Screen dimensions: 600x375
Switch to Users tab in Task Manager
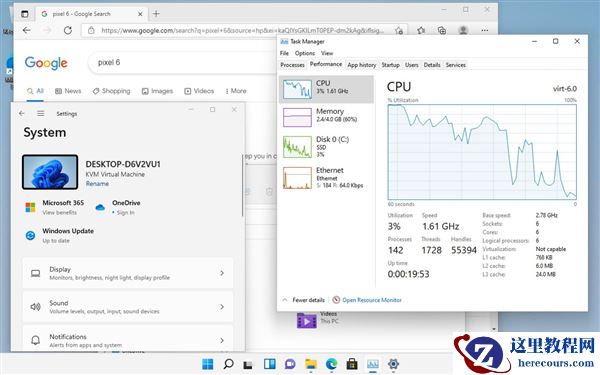tap(412, 65)
